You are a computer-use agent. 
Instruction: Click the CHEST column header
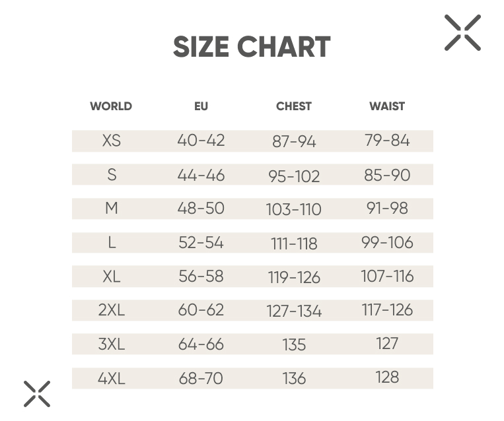[294, 106]
